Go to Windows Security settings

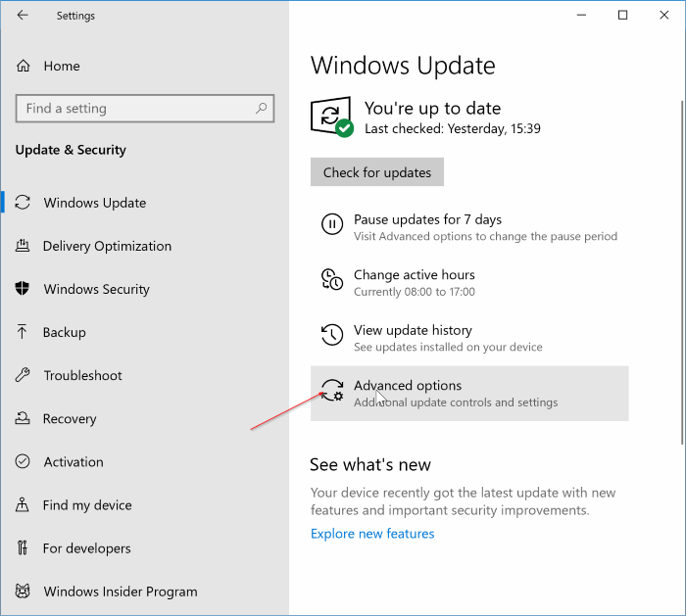click(97, 289)
